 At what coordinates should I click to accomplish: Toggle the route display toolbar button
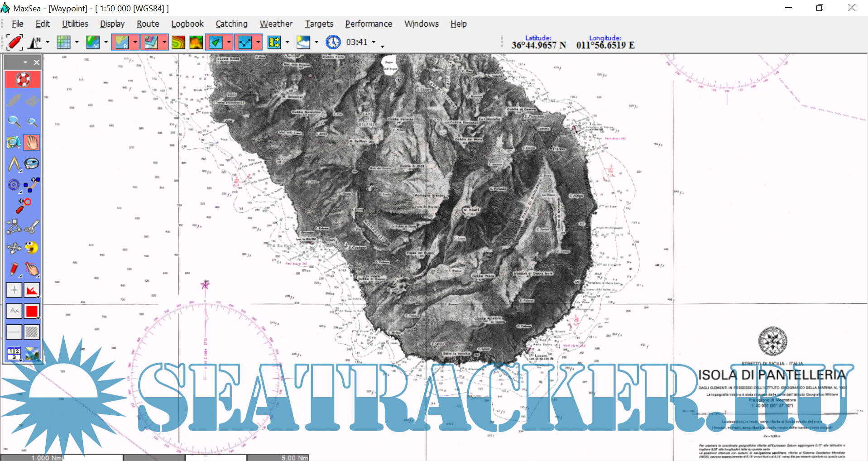(245, 42)
